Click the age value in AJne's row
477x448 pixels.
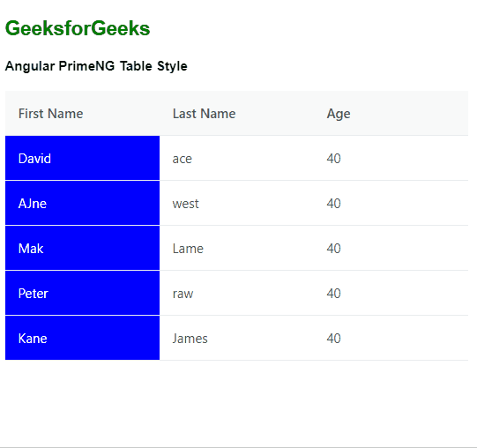[391, 204]
